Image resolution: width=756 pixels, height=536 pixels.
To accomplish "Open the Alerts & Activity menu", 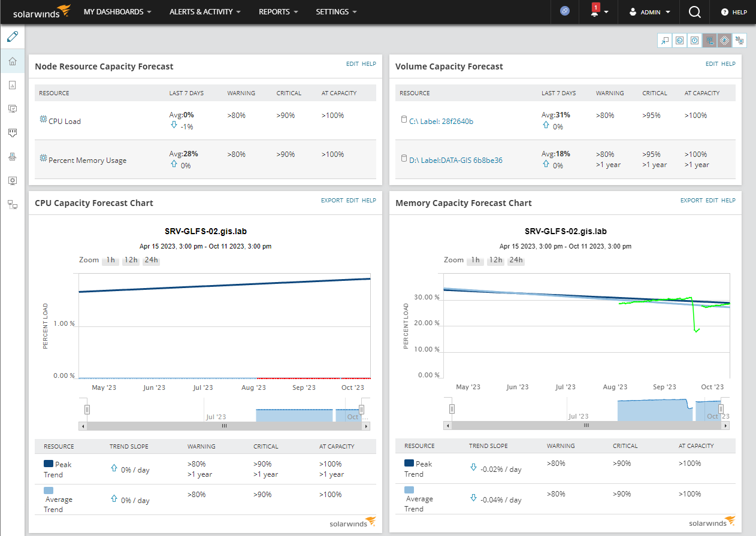I will (x=205, y=11).
